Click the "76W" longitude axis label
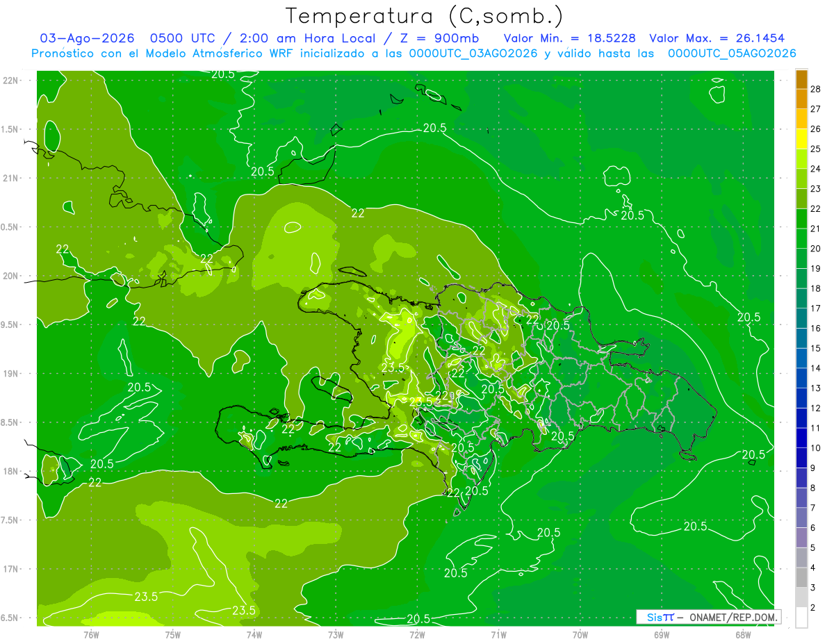Image resolution: width=834 pixels, height=644 pixels. click(x=91, y=635)
